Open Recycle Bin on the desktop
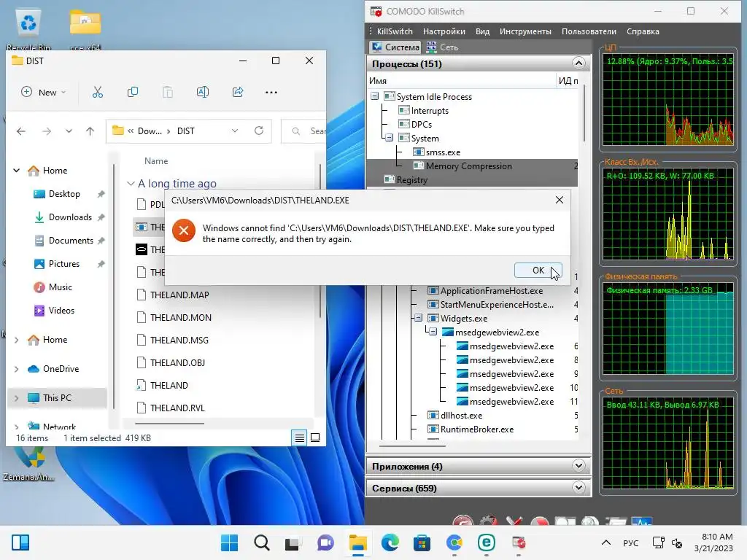This screenshot has width=747, height=560. (28, 29)
